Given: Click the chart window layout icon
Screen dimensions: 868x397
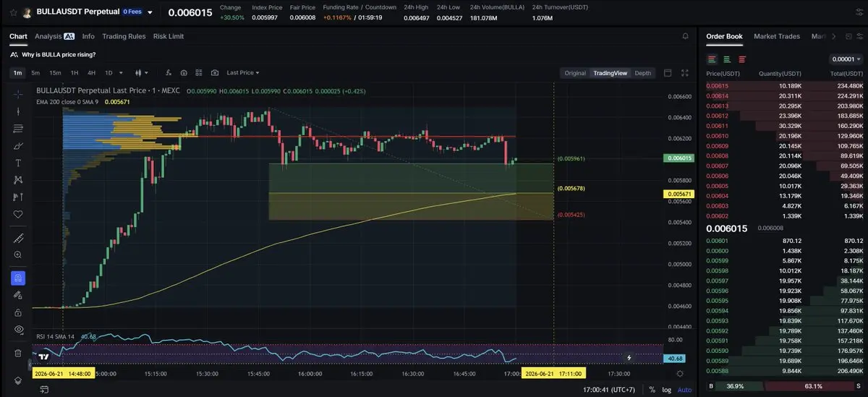Looking at the screenshot, I should pyautogui.click(x=668, y=73).
